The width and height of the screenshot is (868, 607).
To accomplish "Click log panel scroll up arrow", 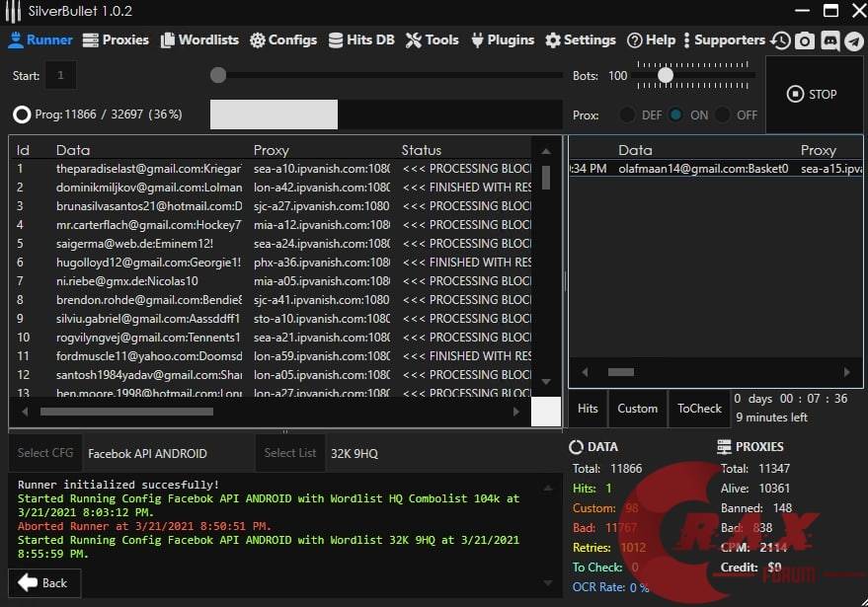I will pyautogui.click(x=547, y=488).
